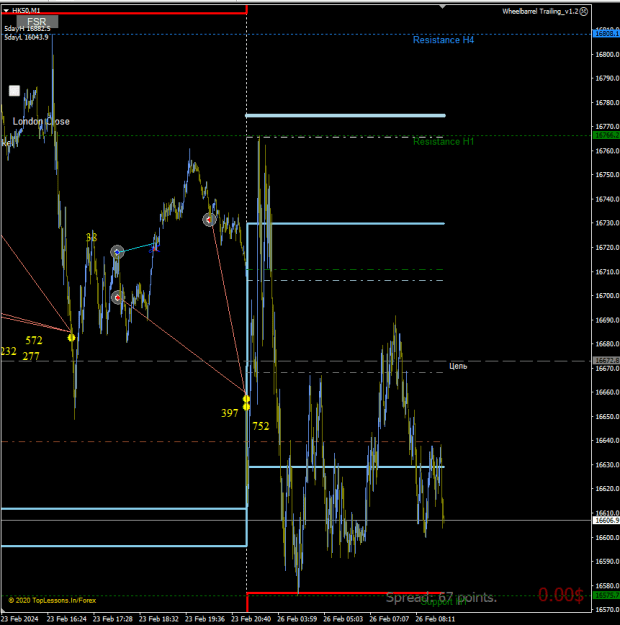Click the 5dayL 16043.9 text
Screen dimensions: 620x625
pyautogui.click(x=26, y=37)
